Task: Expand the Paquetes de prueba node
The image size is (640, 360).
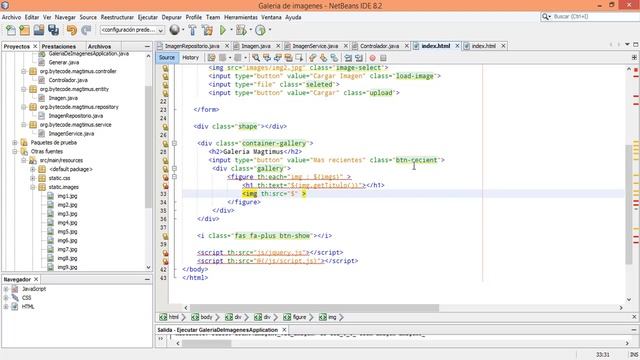Action: click(x=15, y=142)
